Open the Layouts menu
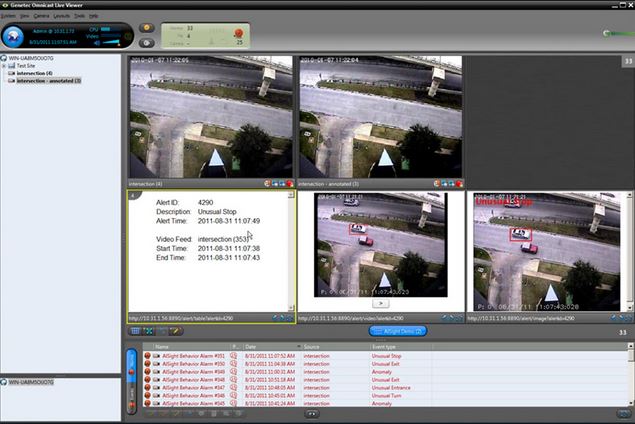The width and height of the screenshot is (635, 424). tap(67, 17)
